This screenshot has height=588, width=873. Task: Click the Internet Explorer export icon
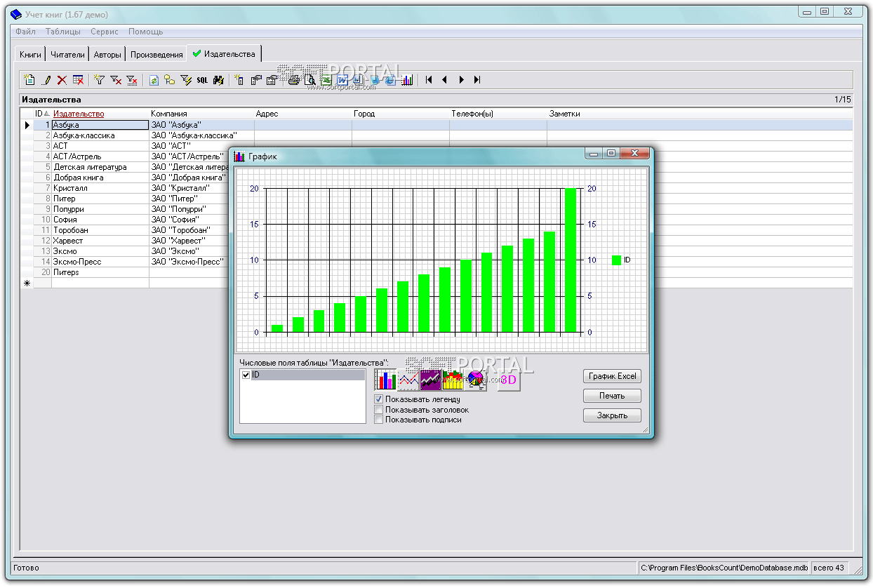click(390, 80)
